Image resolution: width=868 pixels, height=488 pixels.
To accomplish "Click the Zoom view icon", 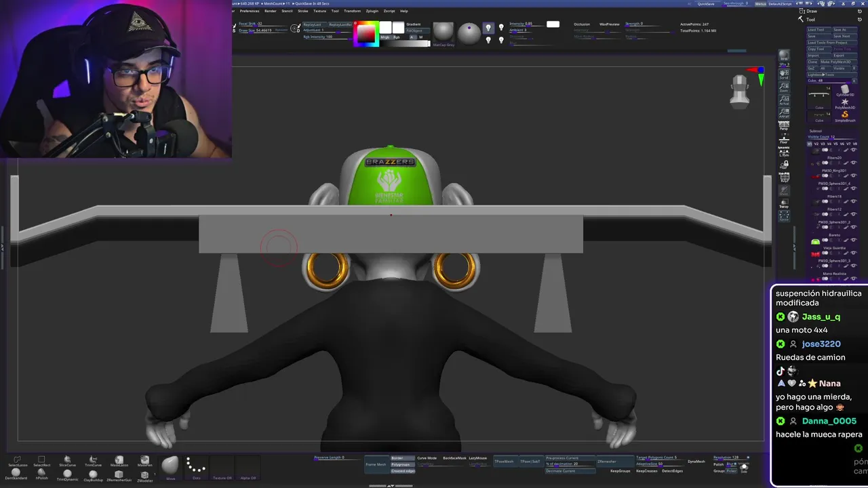I will (x=784, y=86).
